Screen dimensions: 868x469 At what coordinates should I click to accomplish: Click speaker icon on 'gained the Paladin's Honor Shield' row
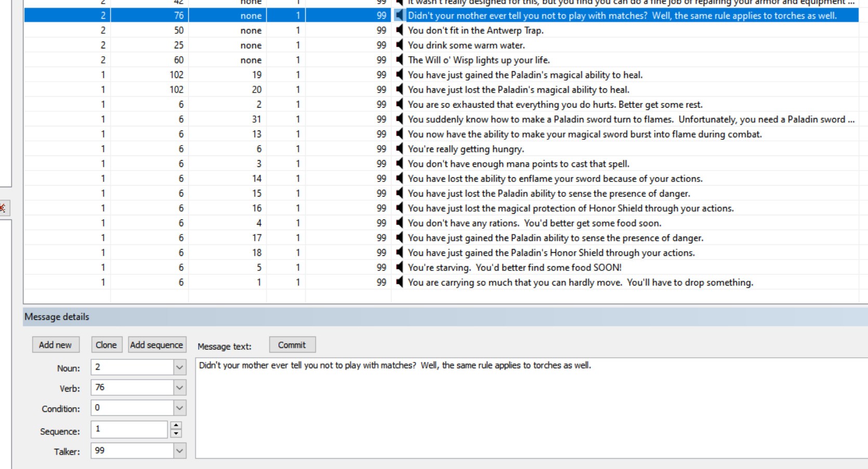[x=399, y=253]
